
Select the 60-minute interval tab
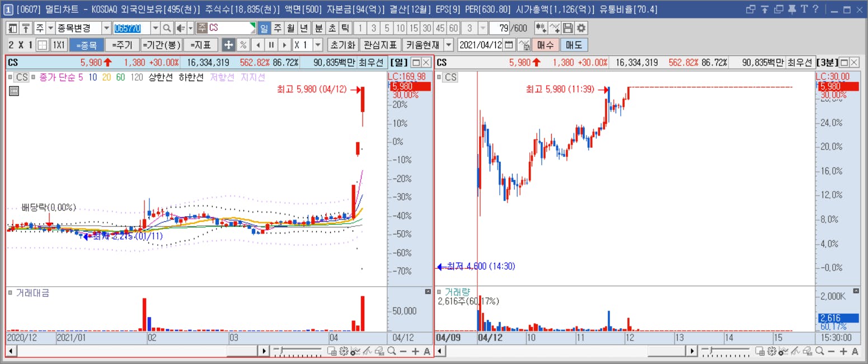pyautogui.click(x=453, y=29)
